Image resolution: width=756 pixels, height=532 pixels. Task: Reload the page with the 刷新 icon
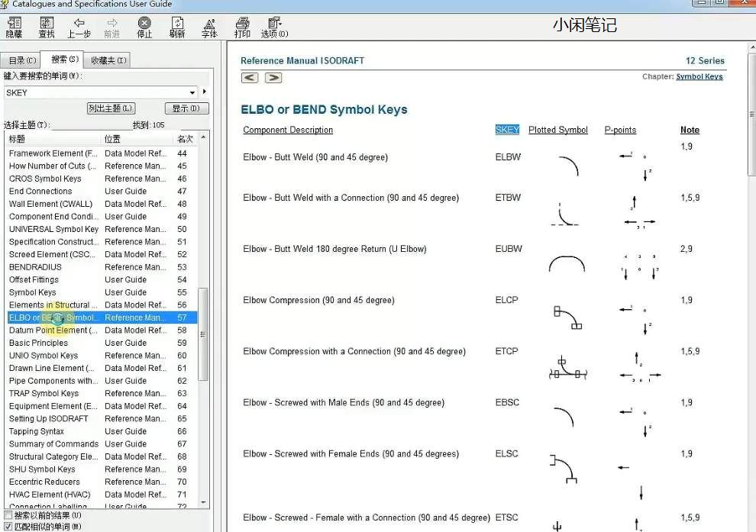(177, 27)
